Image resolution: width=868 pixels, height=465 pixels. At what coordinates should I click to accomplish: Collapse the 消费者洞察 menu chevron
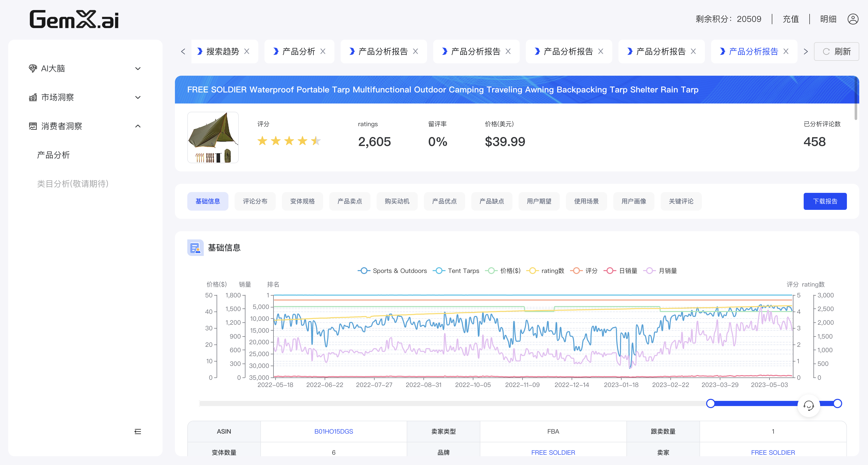coord(138,126)
